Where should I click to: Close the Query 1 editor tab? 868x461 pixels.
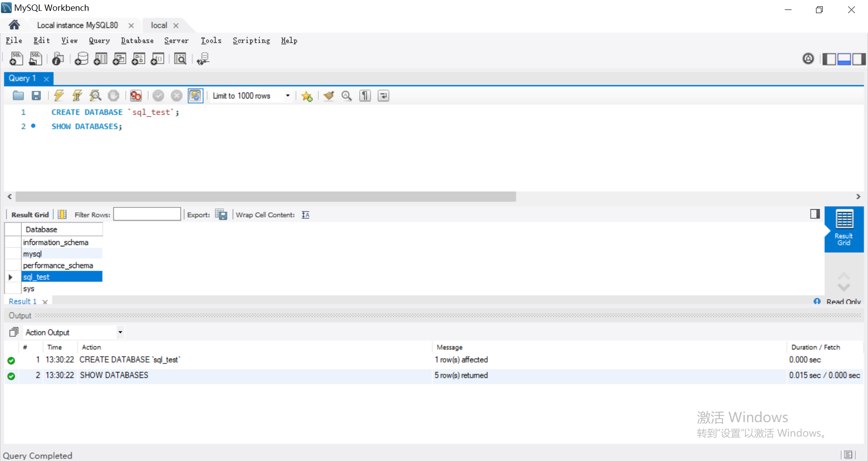pyautogui.click(x=46, y=79)
